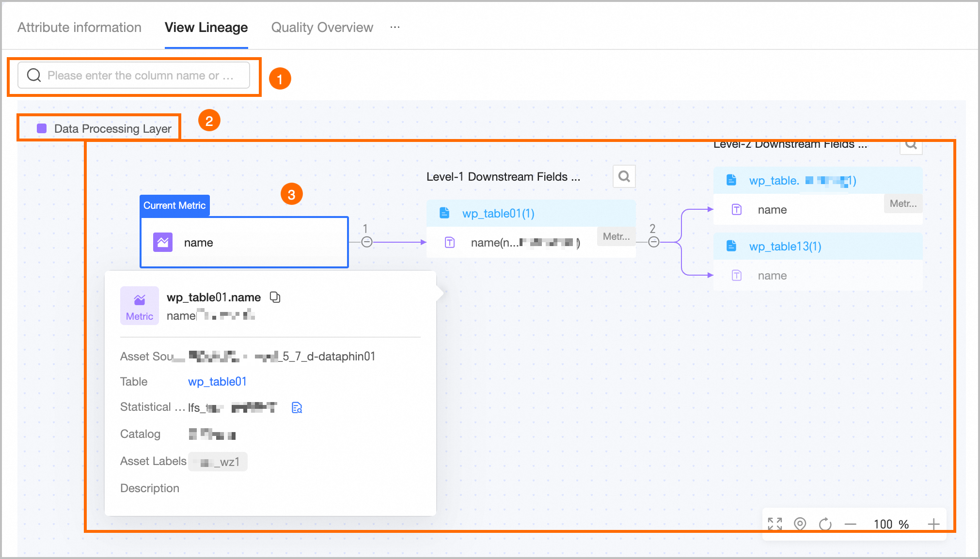Click wp_table01(1) level-1 table header
The image size is (980, 559).
point(498,214)
